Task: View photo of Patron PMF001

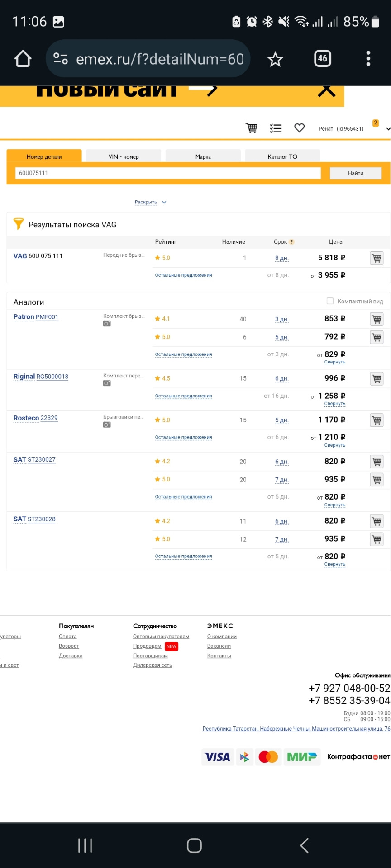Action: [x=107, y=324]
